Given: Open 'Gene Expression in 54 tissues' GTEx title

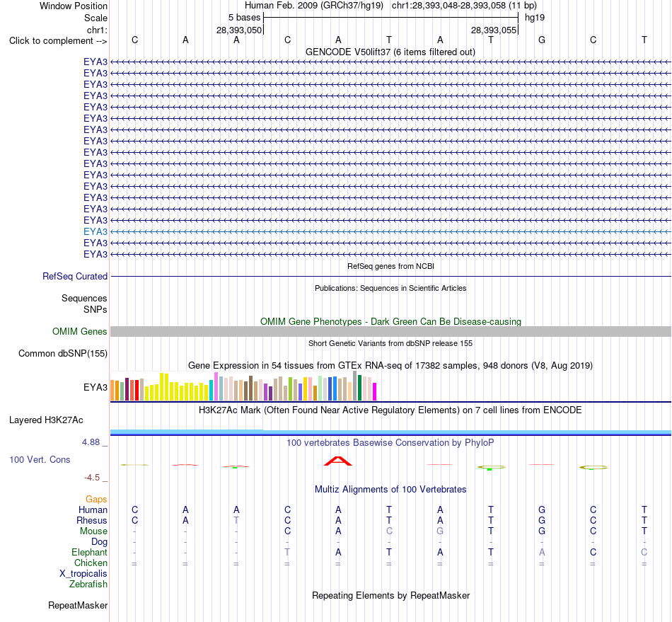Looking at the screenshot, I should click(390, 366).
